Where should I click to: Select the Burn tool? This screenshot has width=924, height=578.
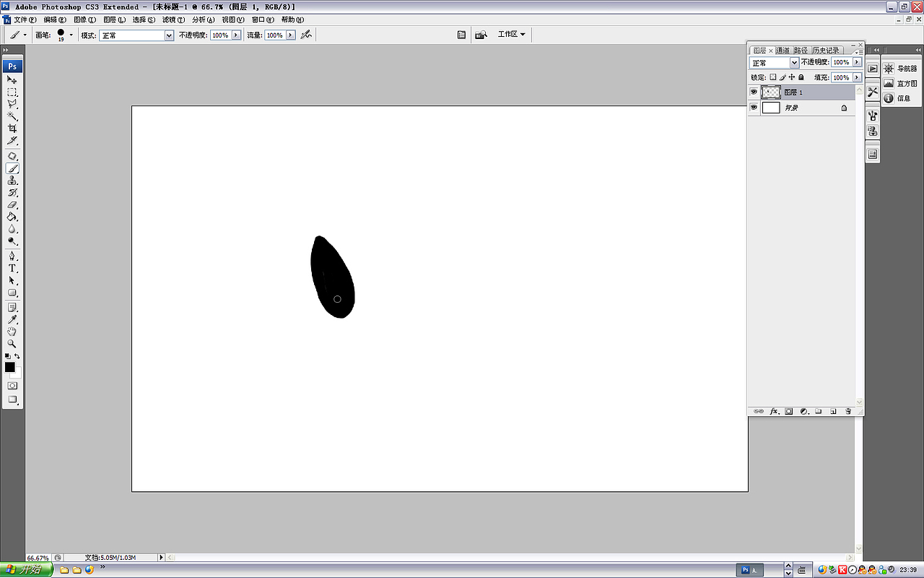12,241
